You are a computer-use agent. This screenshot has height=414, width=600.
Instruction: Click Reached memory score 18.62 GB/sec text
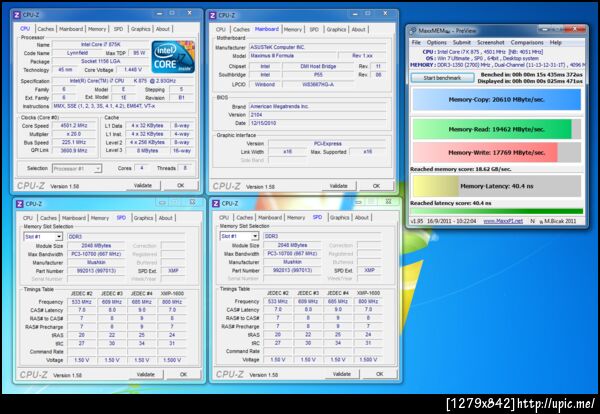click(461, 169)
